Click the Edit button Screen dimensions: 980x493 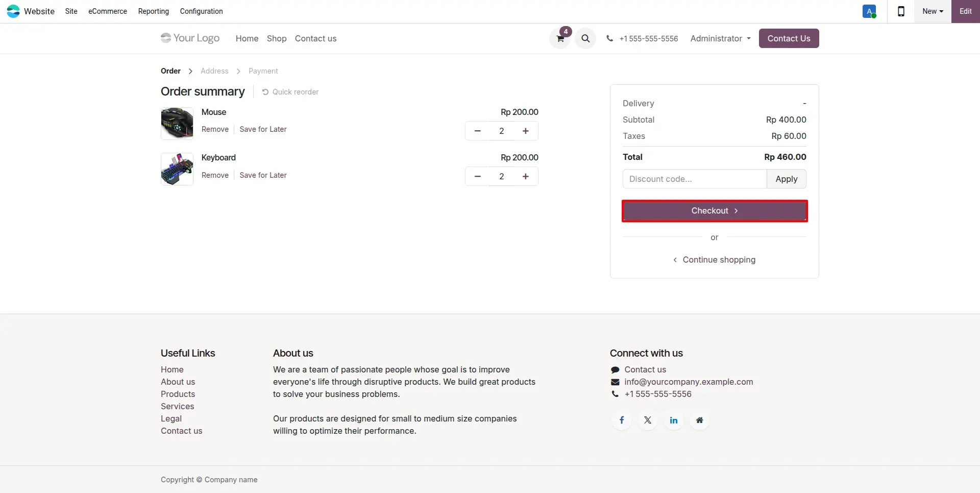(965, 11)
